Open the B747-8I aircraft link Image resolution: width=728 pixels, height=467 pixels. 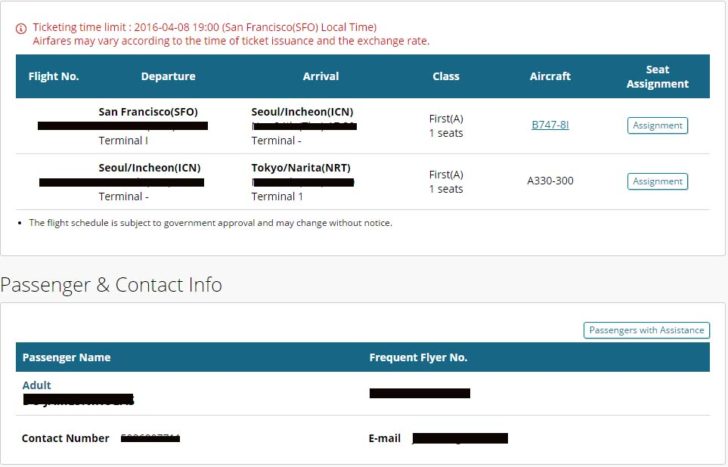(x=550, y=125)
